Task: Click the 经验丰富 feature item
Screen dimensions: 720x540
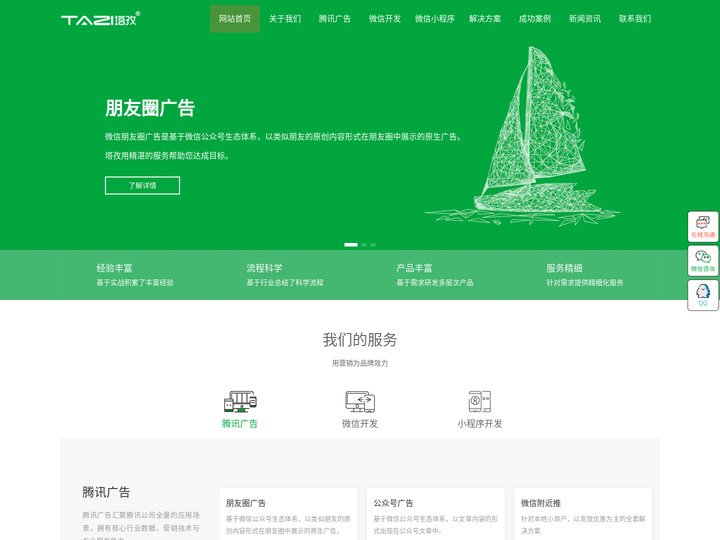Action: click(135, 275)
